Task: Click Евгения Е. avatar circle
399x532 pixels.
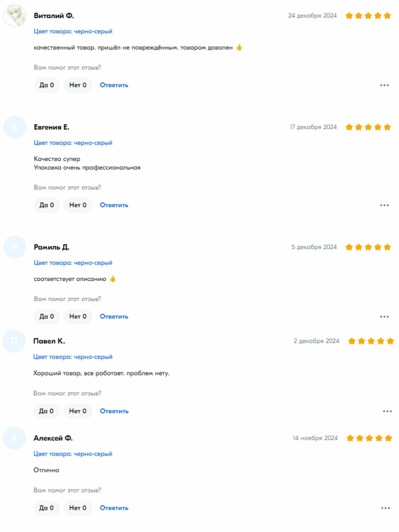Action: pyautogui.click(x=15, y=127)
